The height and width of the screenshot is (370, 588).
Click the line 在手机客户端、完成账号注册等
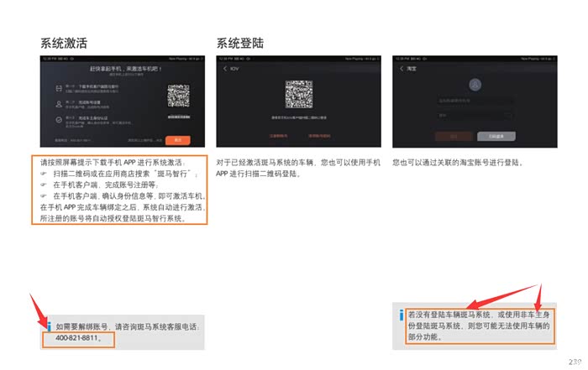[106, 185]
